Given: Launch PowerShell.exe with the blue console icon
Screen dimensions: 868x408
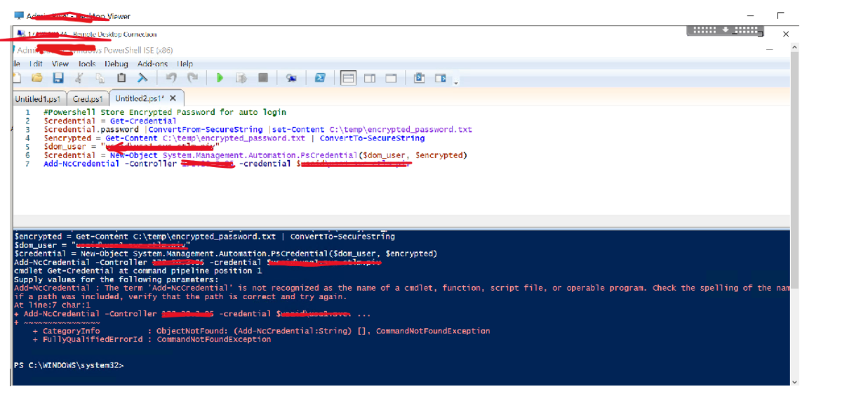Looking at the screenshot, I should click(x=320, y=78).
